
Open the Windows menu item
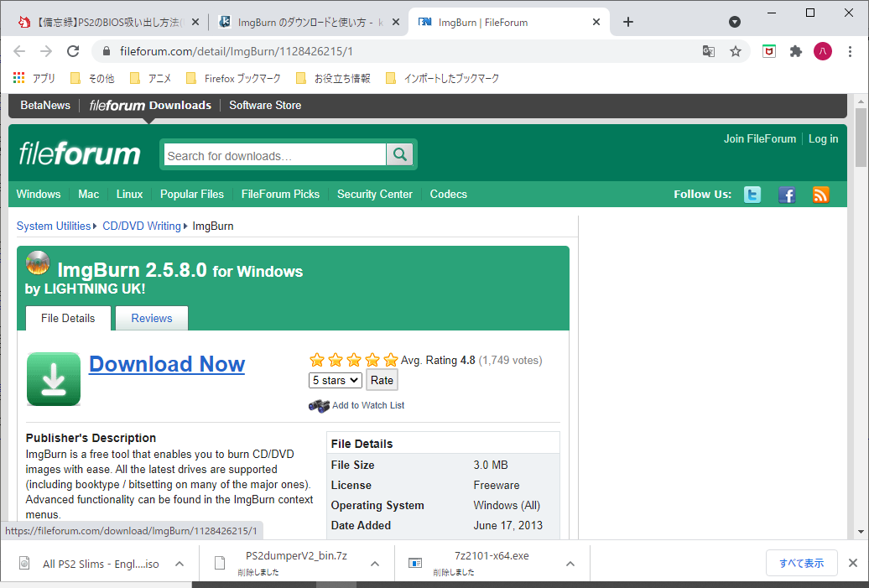point(39,195)
